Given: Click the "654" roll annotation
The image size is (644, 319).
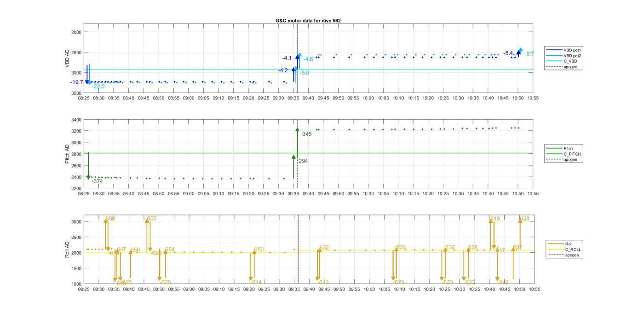Looking at the screenshot, I should 170,250.
